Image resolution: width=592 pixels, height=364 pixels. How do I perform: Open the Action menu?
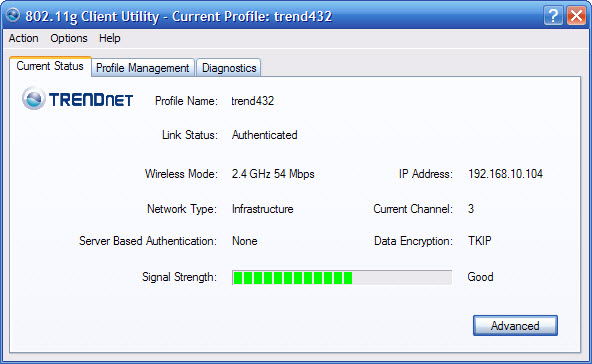click(23, 38)
